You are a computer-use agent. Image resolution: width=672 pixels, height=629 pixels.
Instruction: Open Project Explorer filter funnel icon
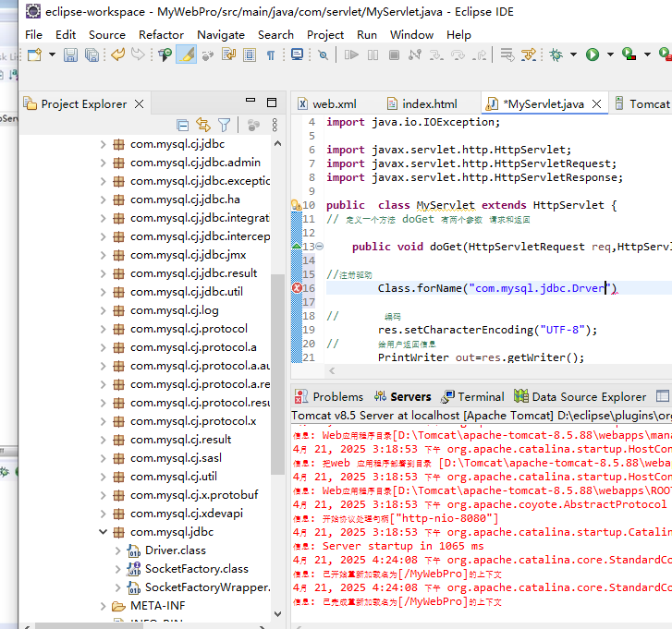coord(224,125)
